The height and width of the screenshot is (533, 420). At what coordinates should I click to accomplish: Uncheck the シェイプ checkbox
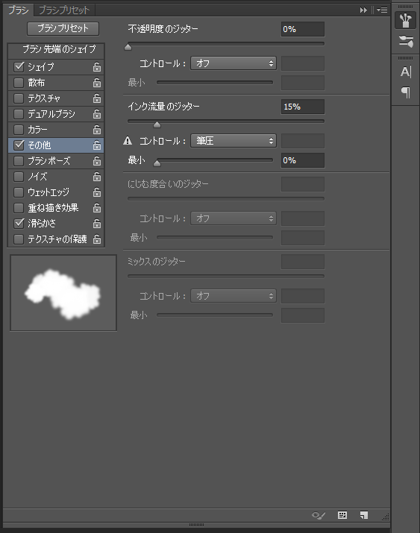click(18, 67)
